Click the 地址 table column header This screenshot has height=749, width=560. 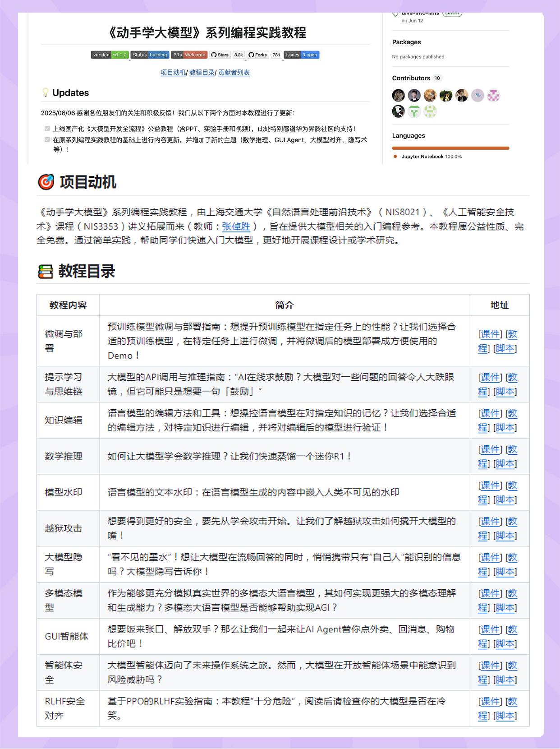coord(500,305)
